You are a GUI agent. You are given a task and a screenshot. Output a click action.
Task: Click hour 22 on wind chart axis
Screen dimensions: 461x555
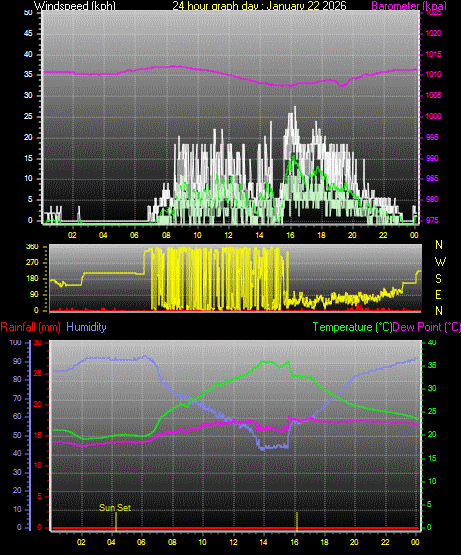pyautogui.click(x=383, y=235)
